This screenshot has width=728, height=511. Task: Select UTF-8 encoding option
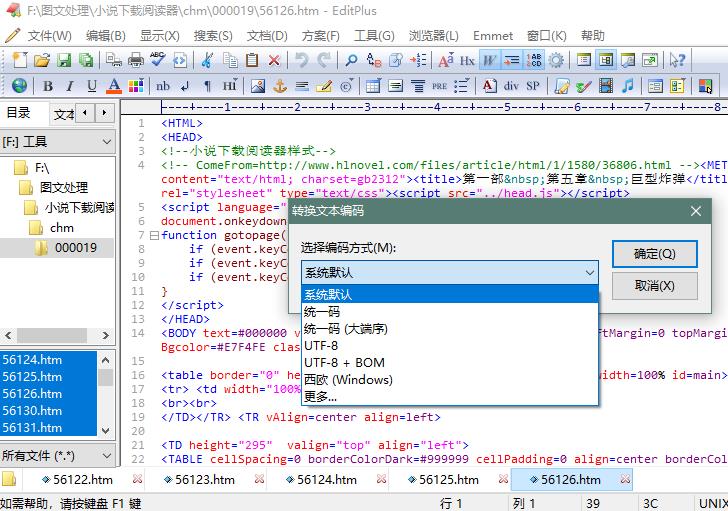pyautogui.click(x=450, y=346)
